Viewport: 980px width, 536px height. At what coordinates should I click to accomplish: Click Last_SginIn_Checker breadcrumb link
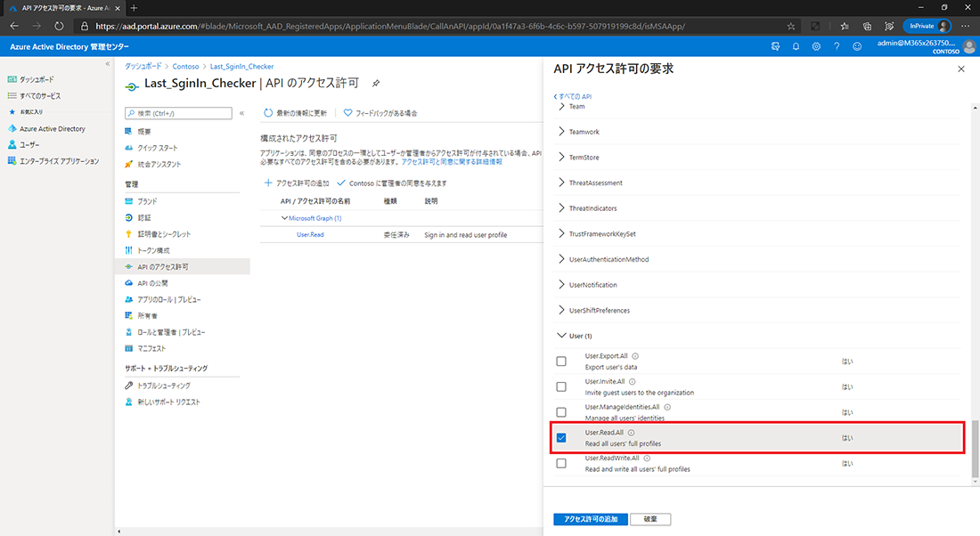(241, 66)
